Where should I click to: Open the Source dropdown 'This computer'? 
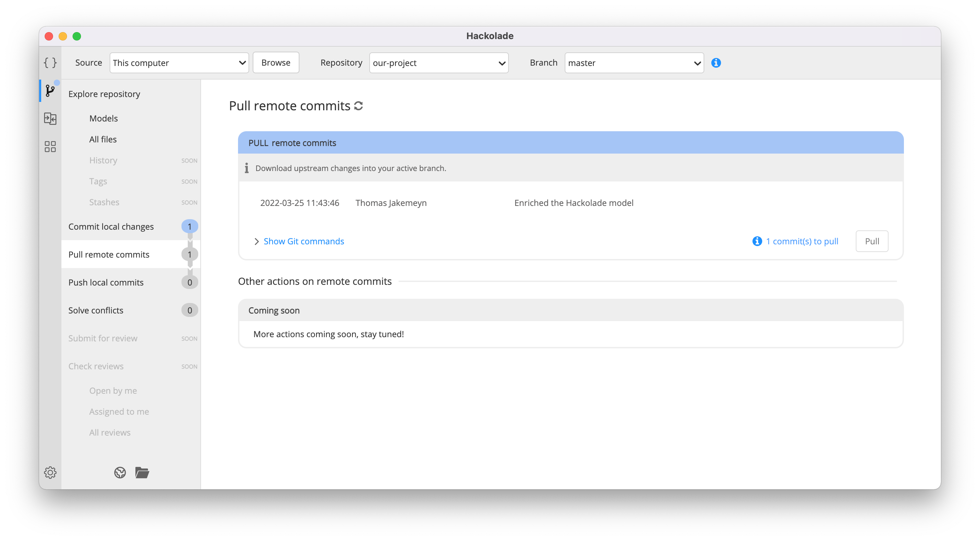(179, 63)
